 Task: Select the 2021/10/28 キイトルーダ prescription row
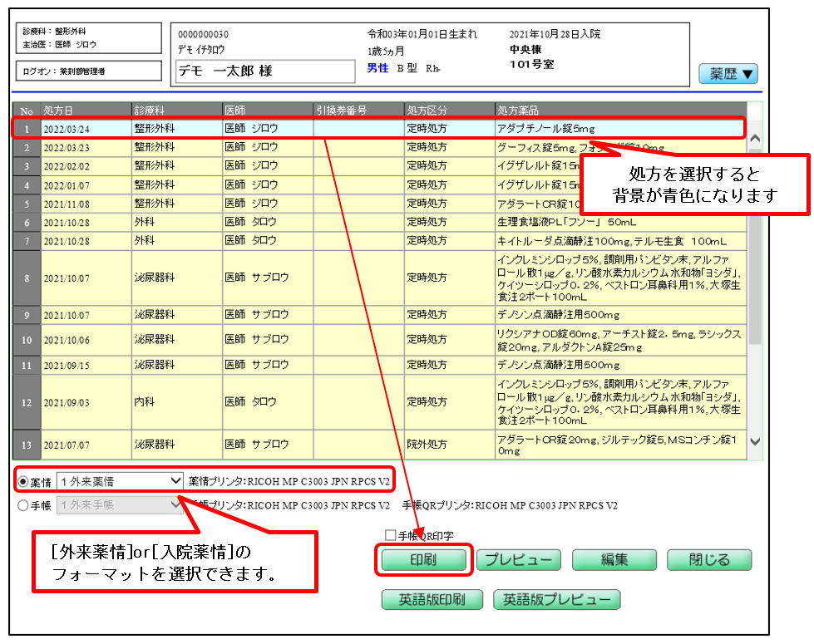[x=333, y=241]
